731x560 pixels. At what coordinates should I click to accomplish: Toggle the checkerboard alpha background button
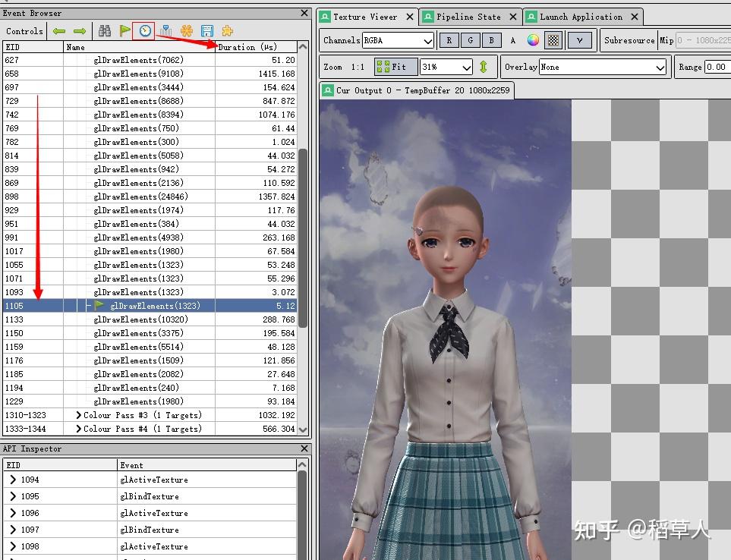point(553,41)
